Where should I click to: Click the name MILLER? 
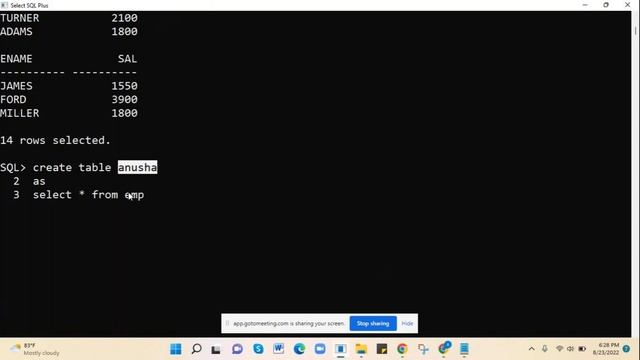click(x=20, y=113)
